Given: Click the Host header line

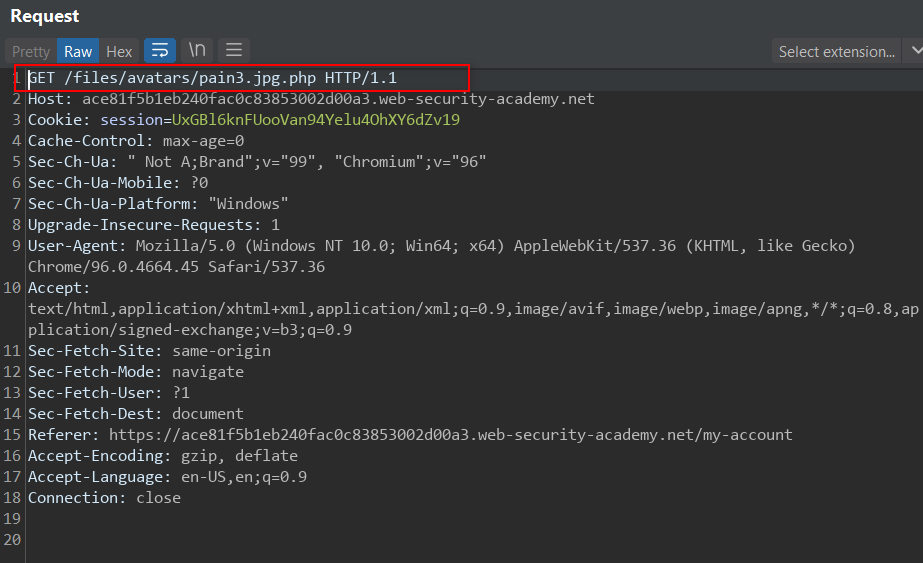Looking at the screenshot, I should click(311, 99).
